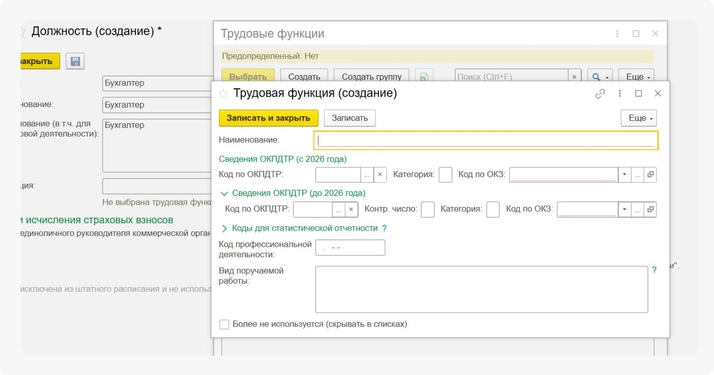This screenshot has width=714, height=375.
Task: Star the Трудовая функция form as favorite
Action: click(223, 94)
